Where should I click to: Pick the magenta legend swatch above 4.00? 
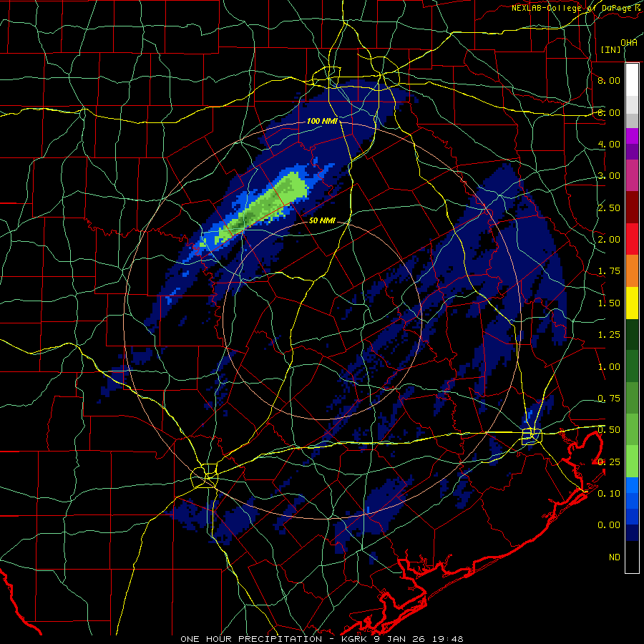632,136
